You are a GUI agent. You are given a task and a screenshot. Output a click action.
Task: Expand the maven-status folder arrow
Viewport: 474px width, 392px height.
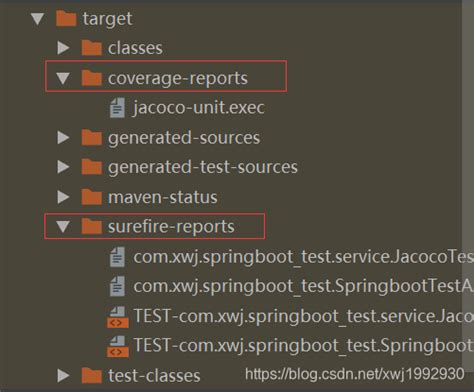[63, 197]
